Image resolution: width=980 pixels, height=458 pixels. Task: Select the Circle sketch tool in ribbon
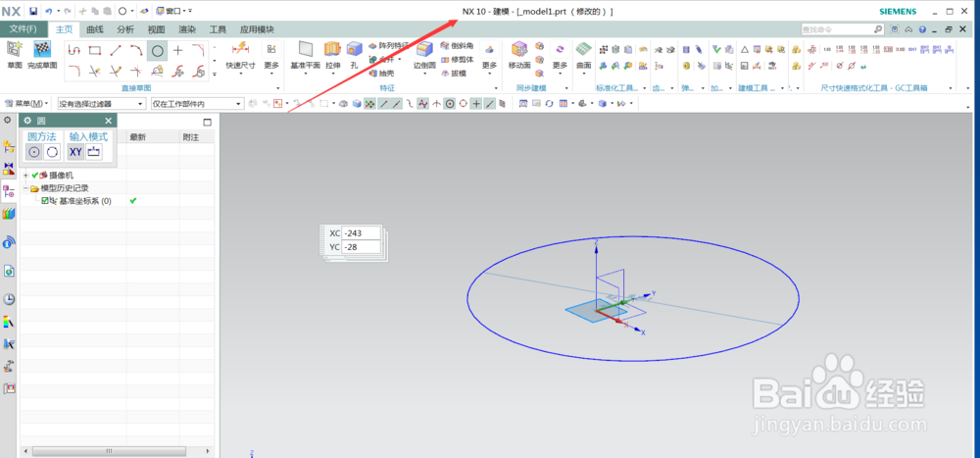158,51
